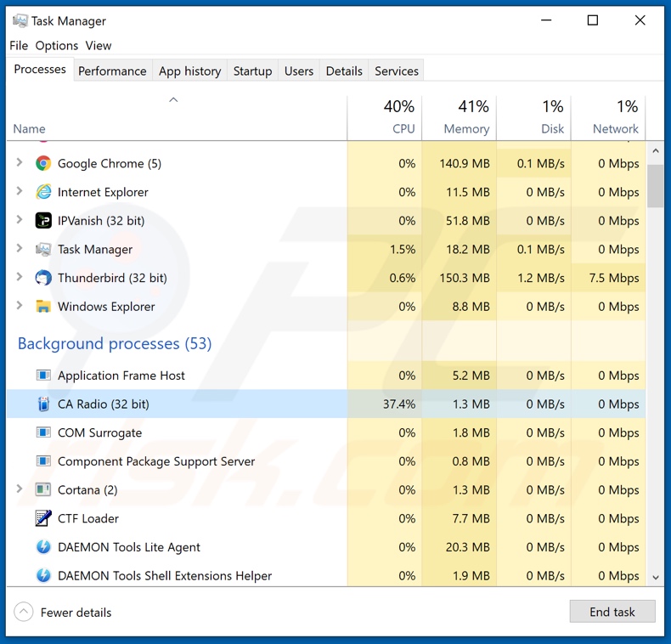This screenshot has width=671, height=644.
Task: Click the scrollbar up arrow
Action: 655,150
